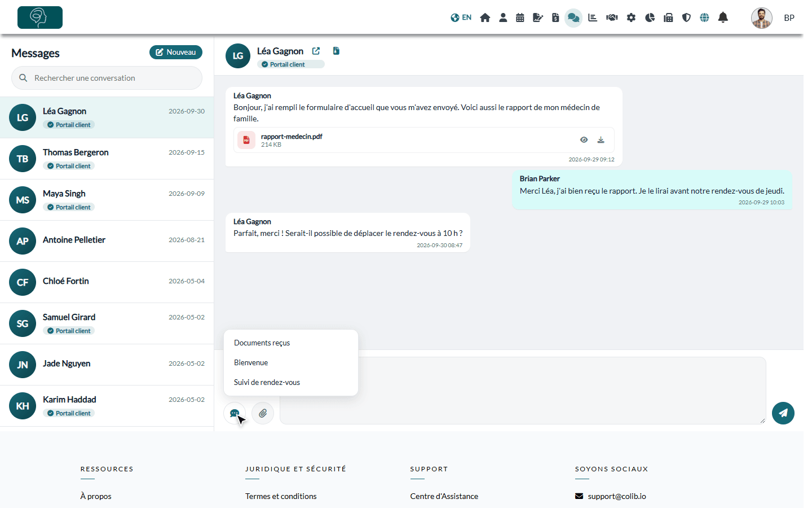
Task: Preview rapport-medecin.pdf with eye icon
Action: click(584, 140)
